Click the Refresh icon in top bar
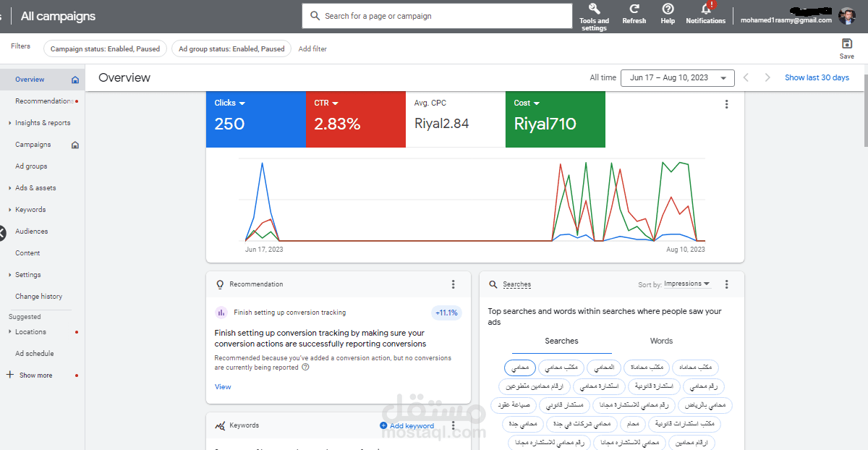This screenshot has width=868, height=450. point(634,9)
